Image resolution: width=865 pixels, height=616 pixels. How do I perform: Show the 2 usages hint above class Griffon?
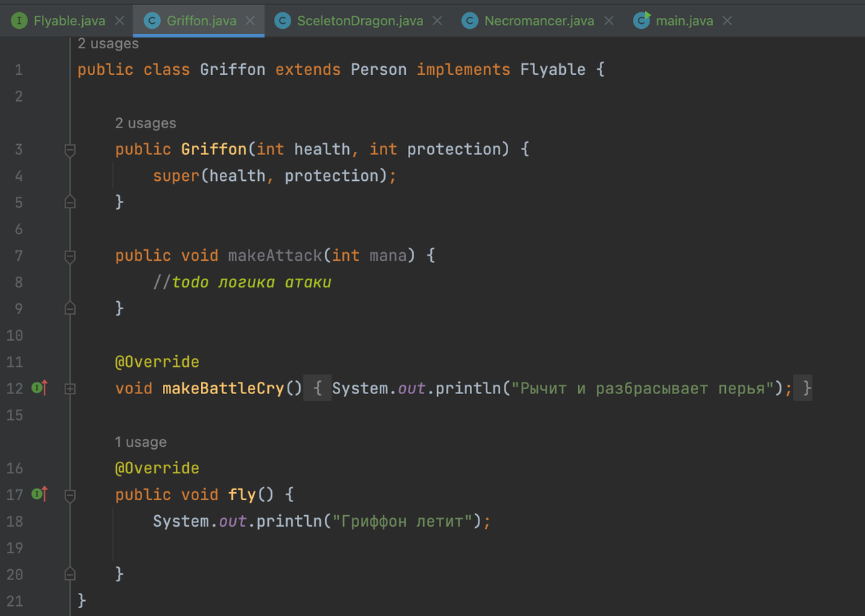point(108,44)
